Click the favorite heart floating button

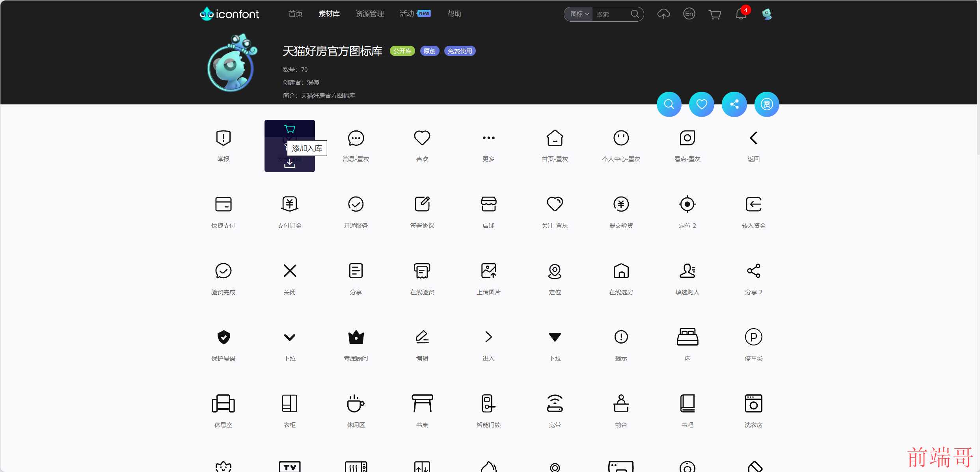coord(702,104)
